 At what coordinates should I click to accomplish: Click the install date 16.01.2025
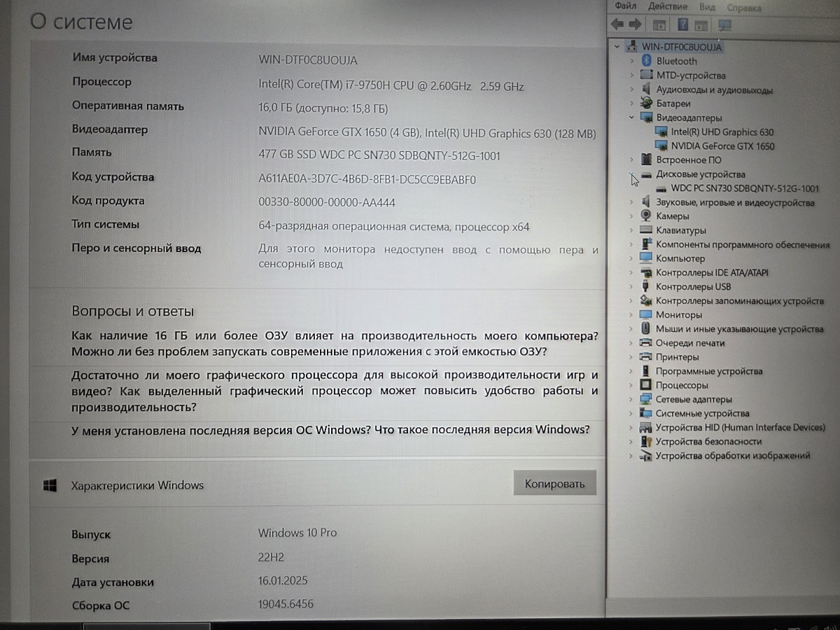(283, 581)
